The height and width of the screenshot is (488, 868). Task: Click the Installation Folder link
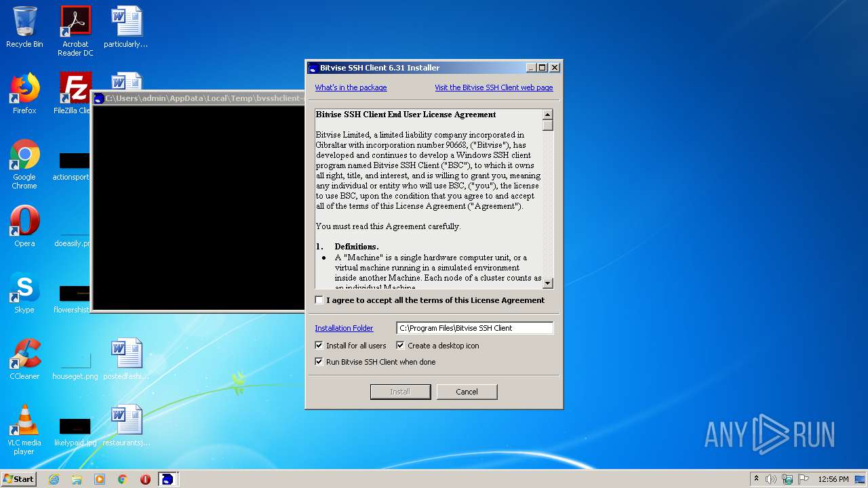pos(344,328)
